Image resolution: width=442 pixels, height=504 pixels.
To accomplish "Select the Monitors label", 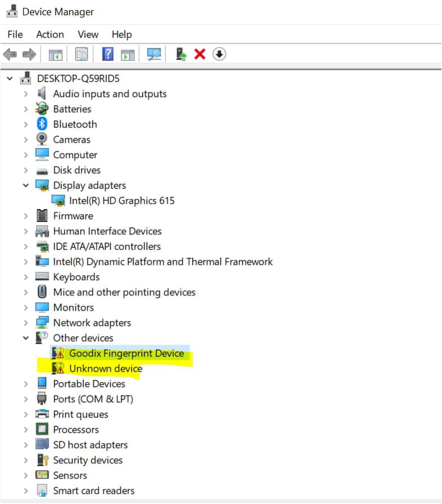I will click(73, 307).
